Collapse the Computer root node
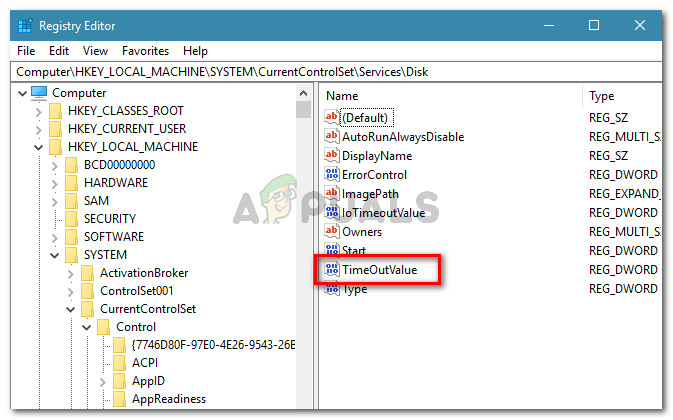 tap(22, 93)
